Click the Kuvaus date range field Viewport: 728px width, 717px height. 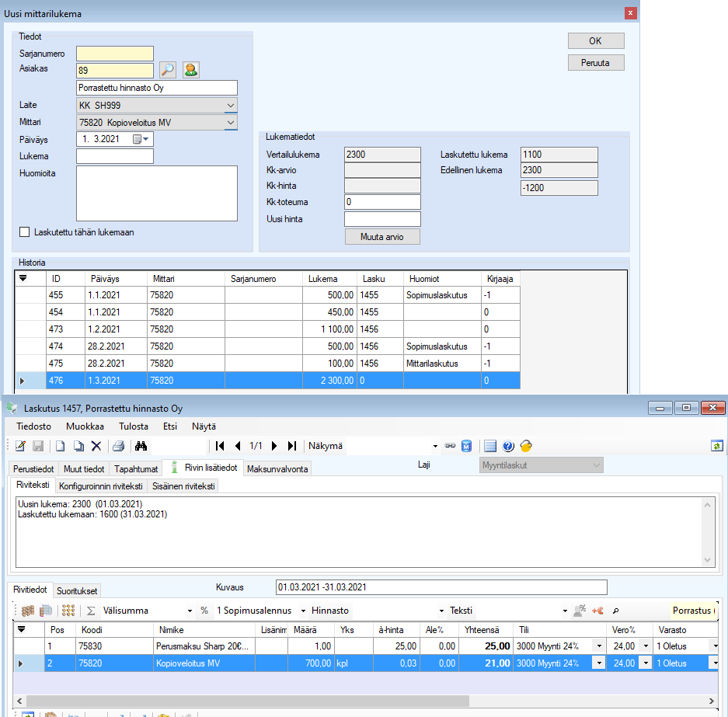(441, 587)
